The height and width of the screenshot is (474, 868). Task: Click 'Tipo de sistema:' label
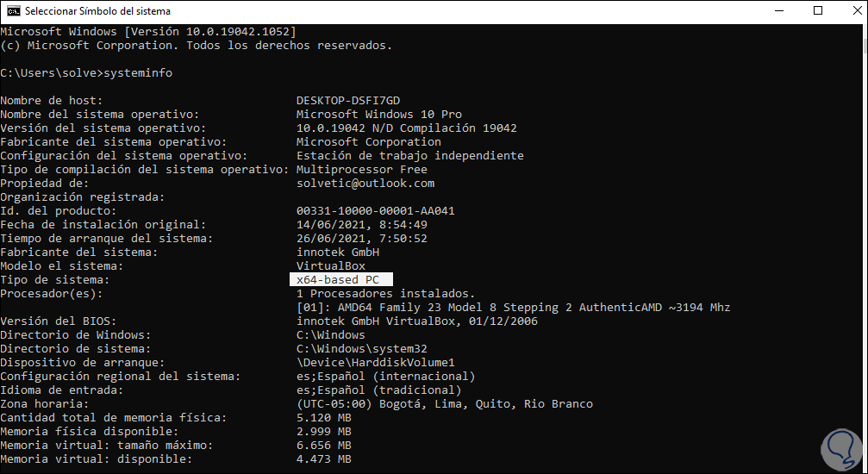click(x=55, y=280)
